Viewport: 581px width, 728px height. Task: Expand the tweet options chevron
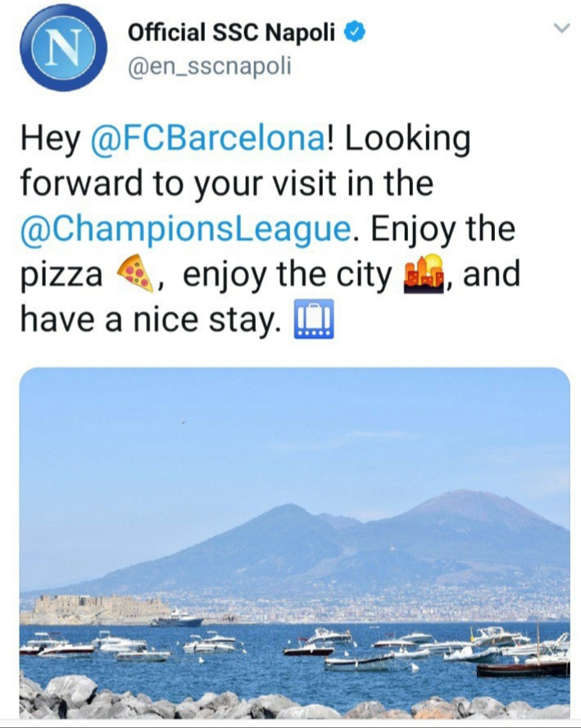[x=561, y=29]
